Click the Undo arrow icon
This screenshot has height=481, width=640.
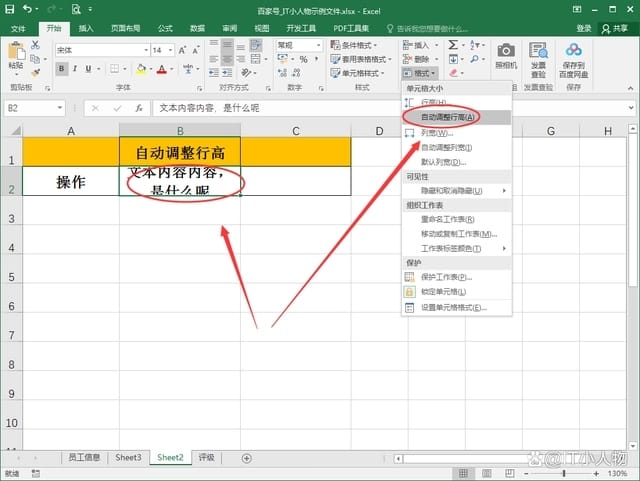pos(27,9)
